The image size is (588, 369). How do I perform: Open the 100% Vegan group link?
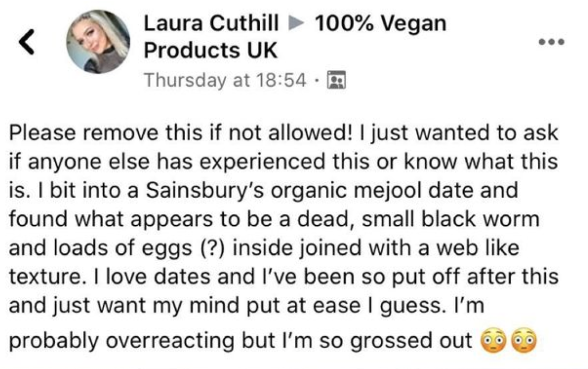pyautogui.click(x=381, y=23)
